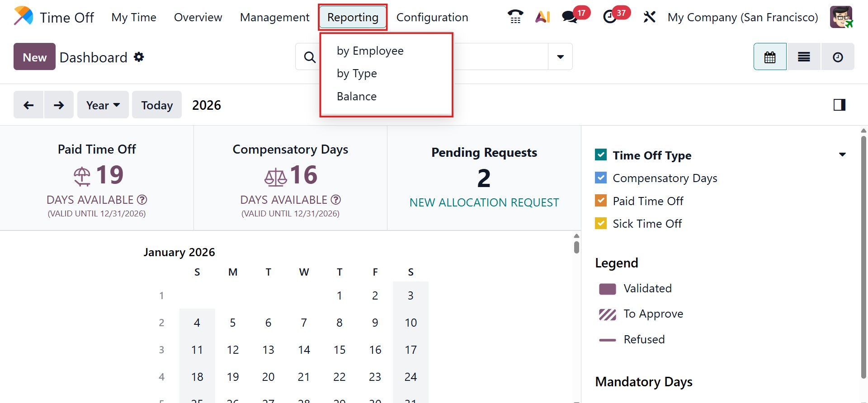Open the Year scale dropdown

tap(103, 105)
